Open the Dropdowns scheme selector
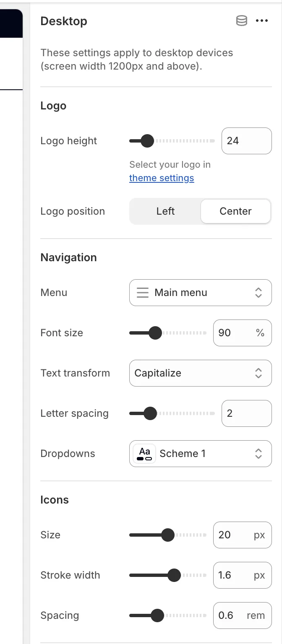Screen dimensions: 282x644 click(200, 453)
